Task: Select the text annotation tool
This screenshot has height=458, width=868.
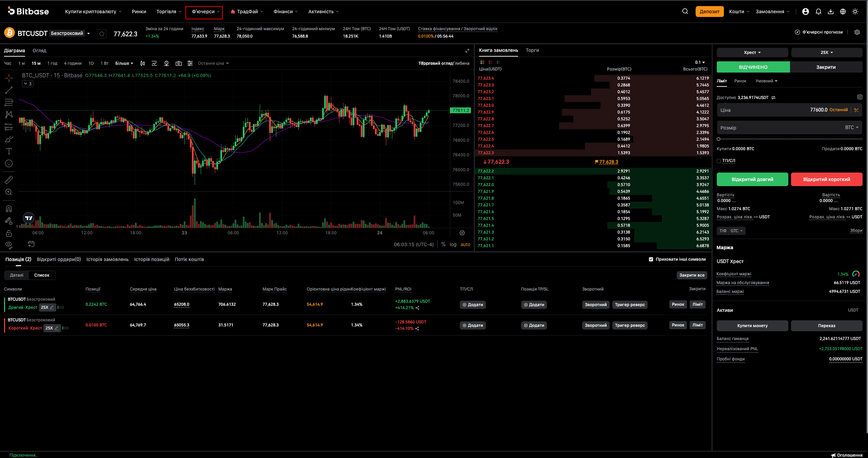Action: click(x=9, y=151)
